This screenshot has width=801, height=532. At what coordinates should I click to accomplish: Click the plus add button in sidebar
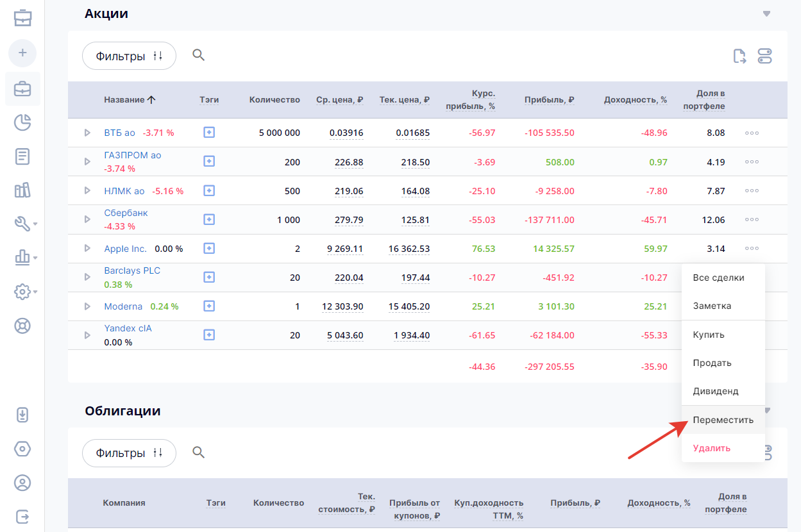coord(22,53)
